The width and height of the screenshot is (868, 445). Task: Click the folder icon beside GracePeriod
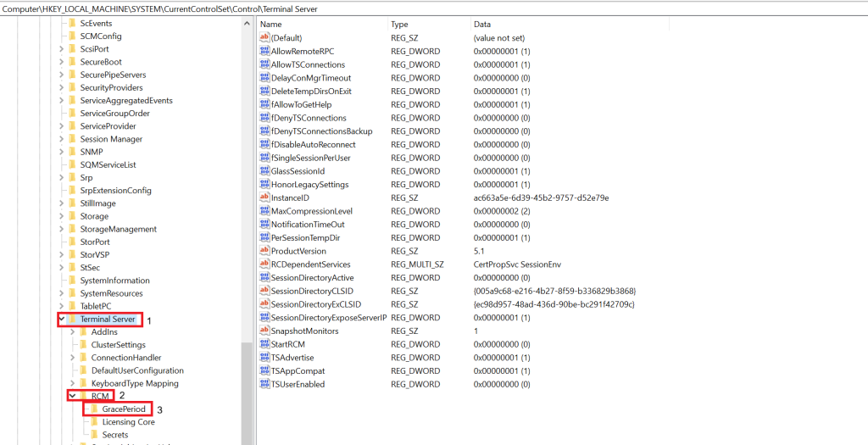point(94,409)
